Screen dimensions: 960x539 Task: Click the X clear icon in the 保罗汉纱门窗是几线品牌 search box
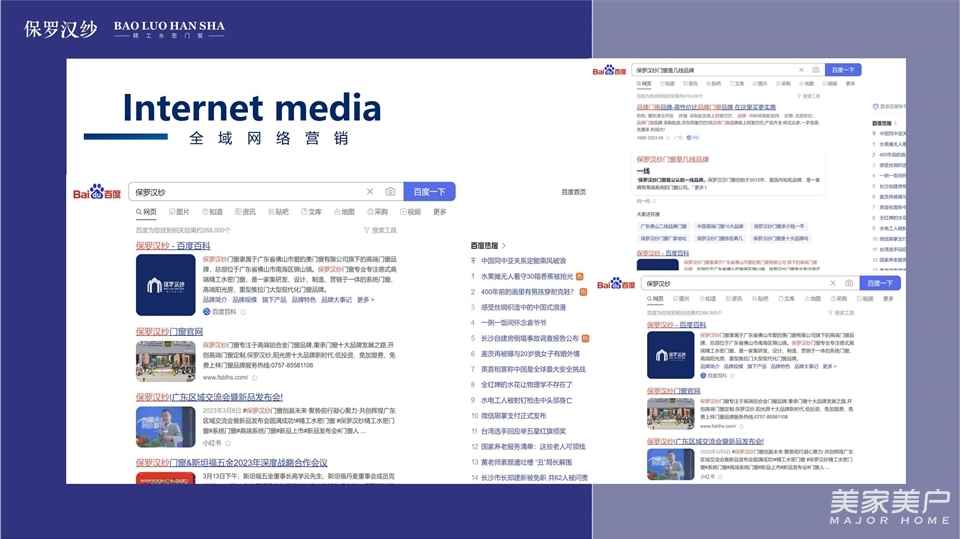800,70
